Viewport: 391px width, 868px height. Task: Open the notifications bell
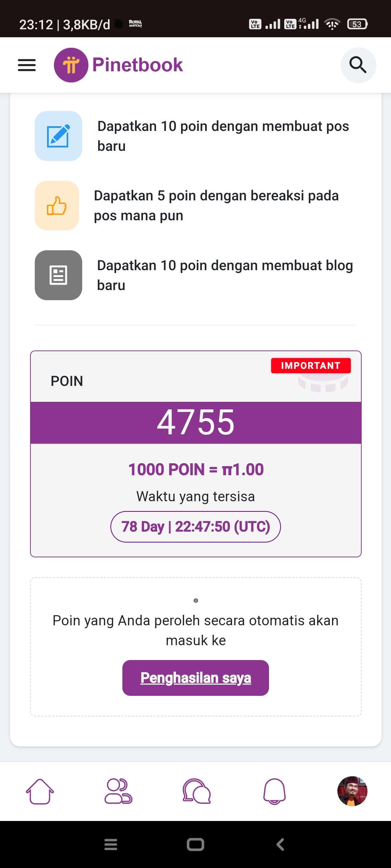point(274,791)
